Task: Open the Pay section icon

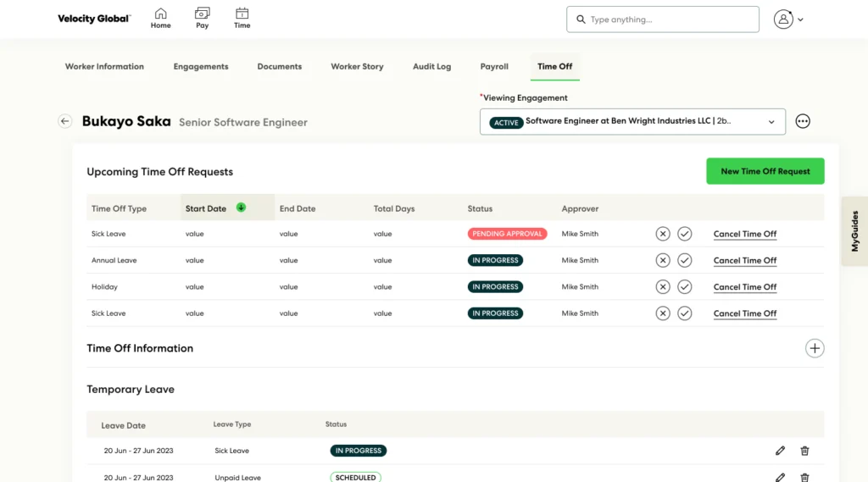Action: (x=202, y=19)
